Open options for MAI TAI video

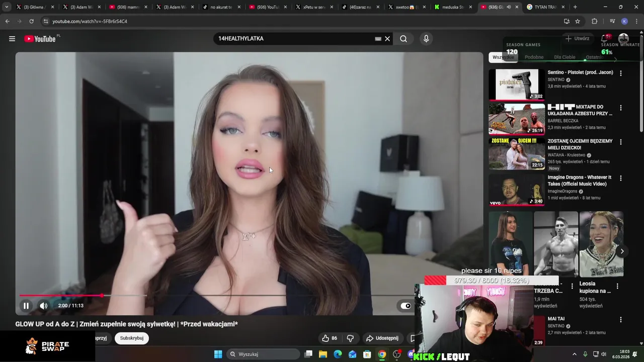tap(620, 320)
